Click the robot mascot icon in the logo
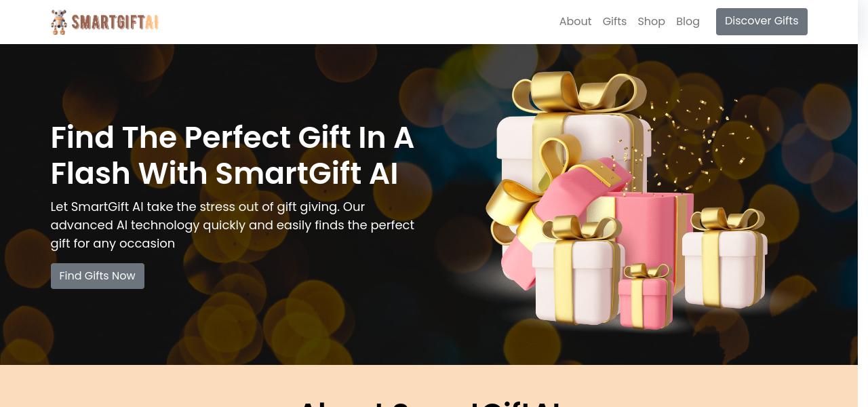This screenshot has width=868, height=407. coord(59,22)
